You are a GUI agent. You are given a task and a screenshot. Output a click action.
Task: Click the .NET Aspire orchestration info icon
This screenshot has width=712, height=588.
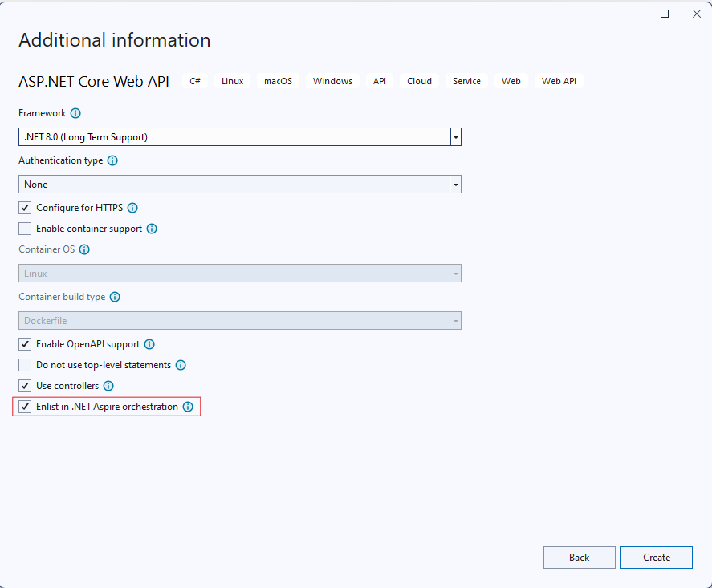188,407
